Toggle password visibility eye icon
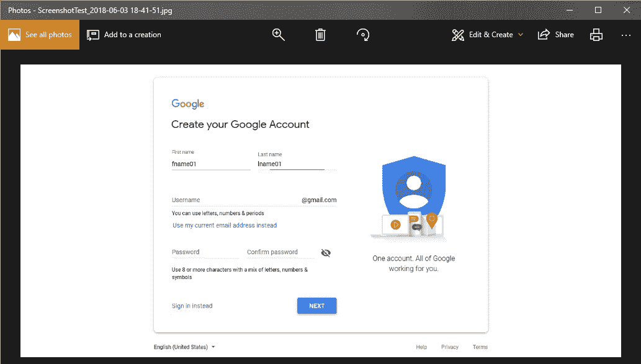 [326, 253]
